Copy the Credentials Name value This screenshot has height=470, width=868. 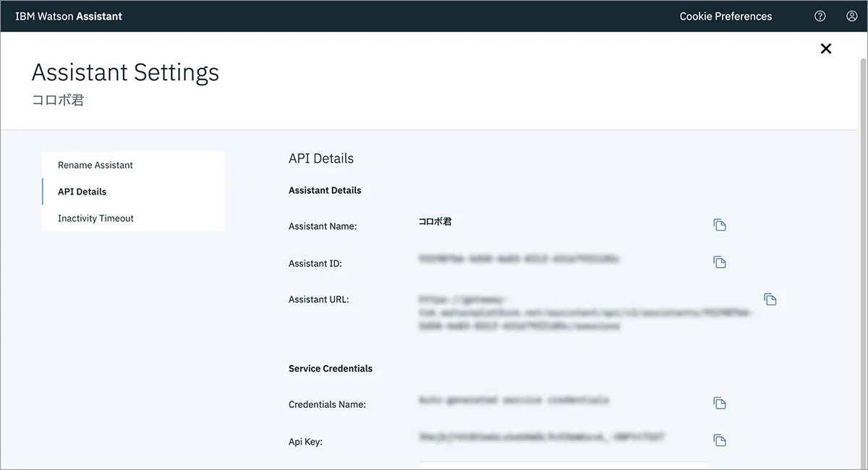720,403
